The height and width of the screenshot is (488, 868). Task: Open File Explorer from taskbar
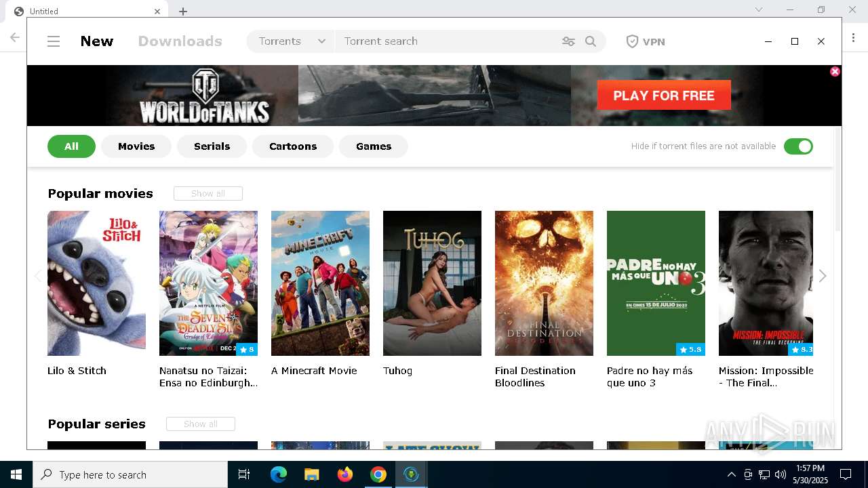(311, 474)
